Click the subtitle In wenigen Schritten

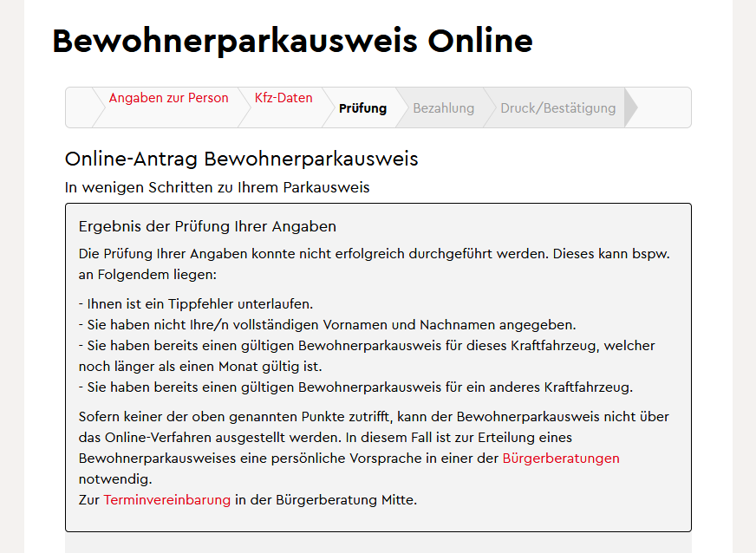click(217, 187)
